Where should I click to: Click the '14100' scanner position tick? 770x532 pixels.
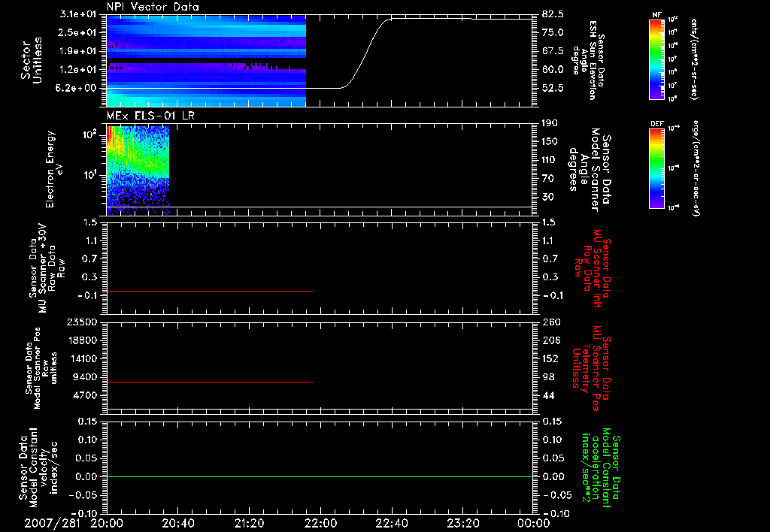[83, 358]
